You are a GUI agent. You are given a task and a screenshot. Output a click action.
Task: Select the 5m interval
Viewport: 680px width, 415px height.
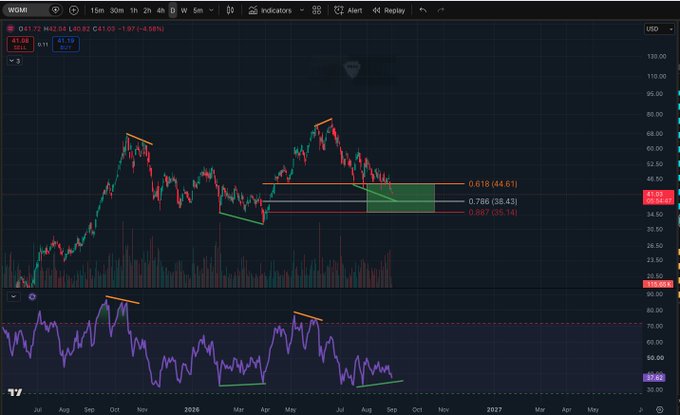pyautogui.click(x=198, y=10)
